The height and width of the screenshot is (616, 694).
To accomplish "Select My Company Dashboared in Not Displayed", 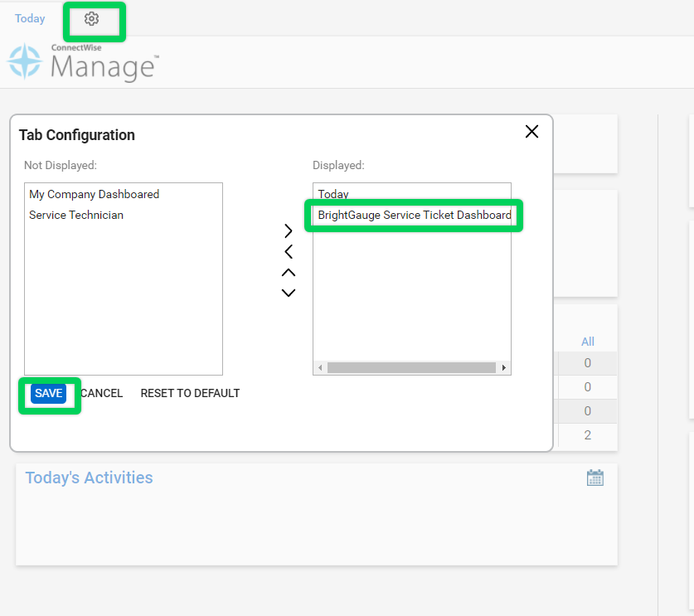I will pyautogui.click(x=95, y=194).
